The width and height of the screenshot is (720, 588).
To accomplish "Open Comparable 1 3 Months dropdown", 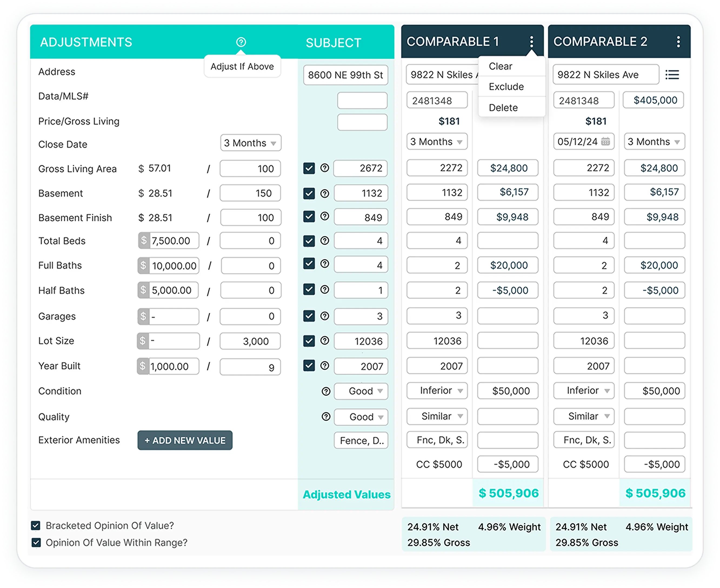I will pyautogui.click(x=437, y=142).
